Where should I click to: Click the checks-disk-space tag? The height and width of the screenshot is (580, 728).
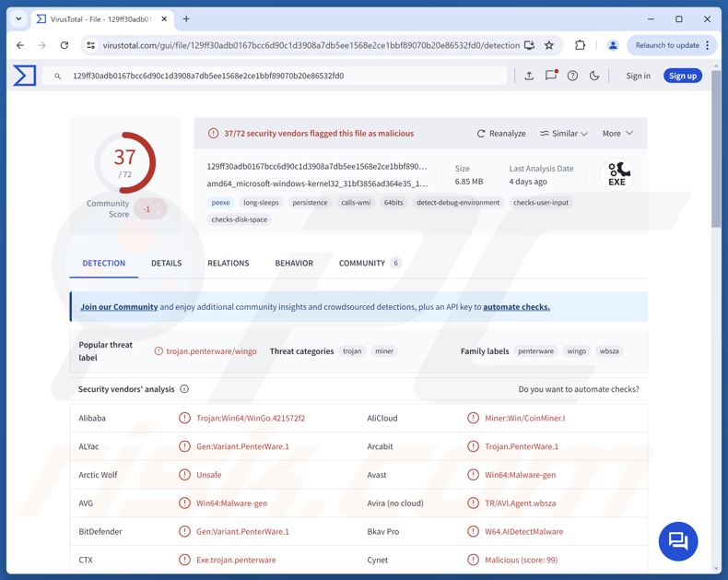click(239, 219)
